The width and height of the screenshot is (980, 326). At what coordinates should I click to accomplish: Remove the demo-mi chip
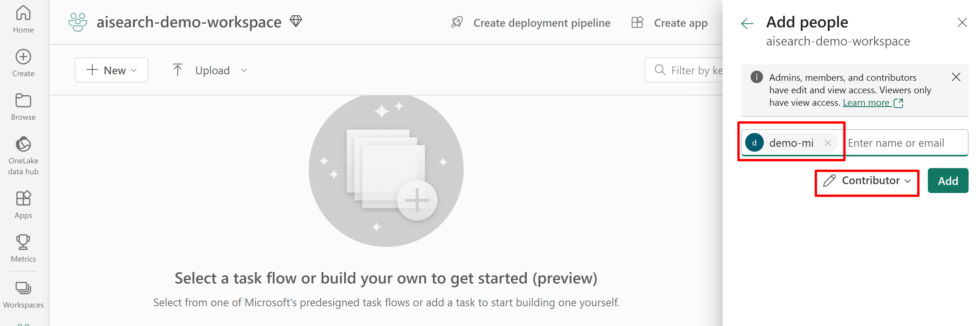[x=827, y=143]
